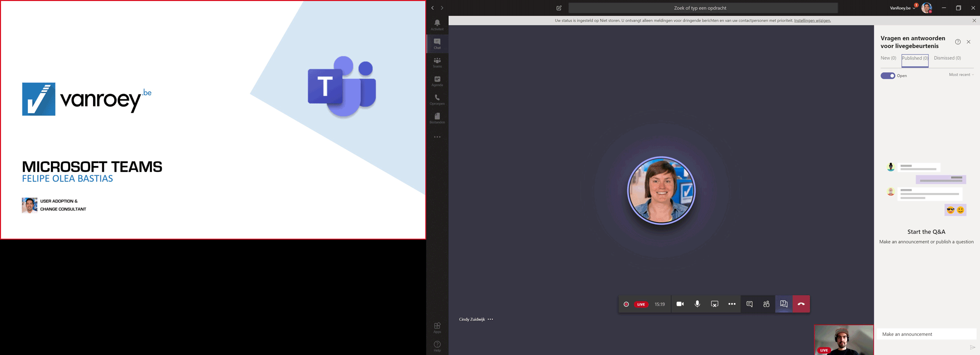Image resolution: width=980 pixels, height=355 pixels.
Task: Open Apps store in the sidebar
Action: [437, 328]
